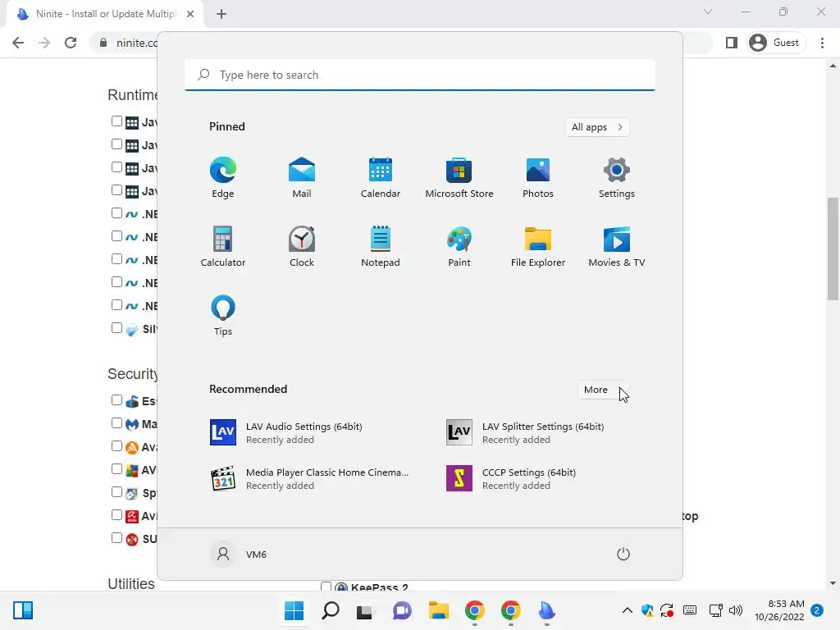Open the touch keyboard tray icon

pos(690,610)
